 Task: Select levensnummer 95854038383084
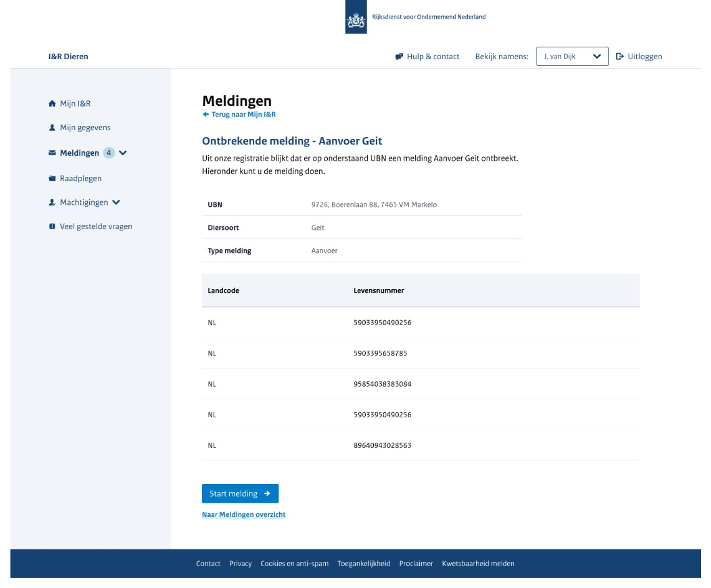point(382,384)
